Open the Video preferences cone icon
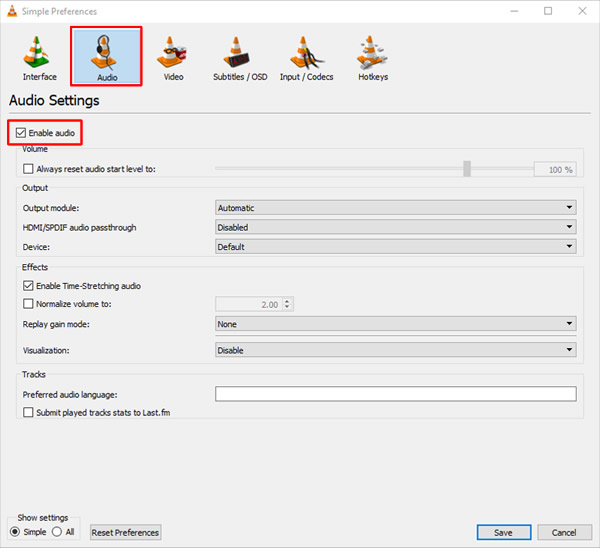Screen dimensions: 600x548 (x=171, y=52)
